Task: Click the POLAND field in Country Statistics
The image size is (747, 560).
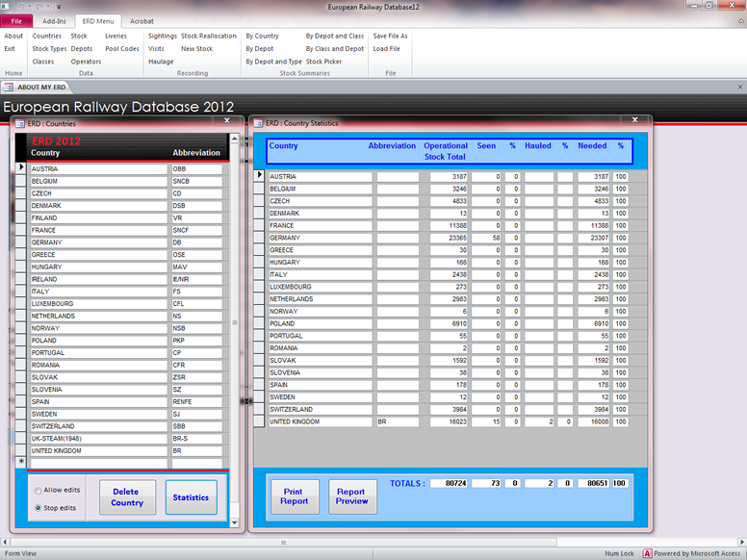Action: pyautogui.click(x=321, y=324)
